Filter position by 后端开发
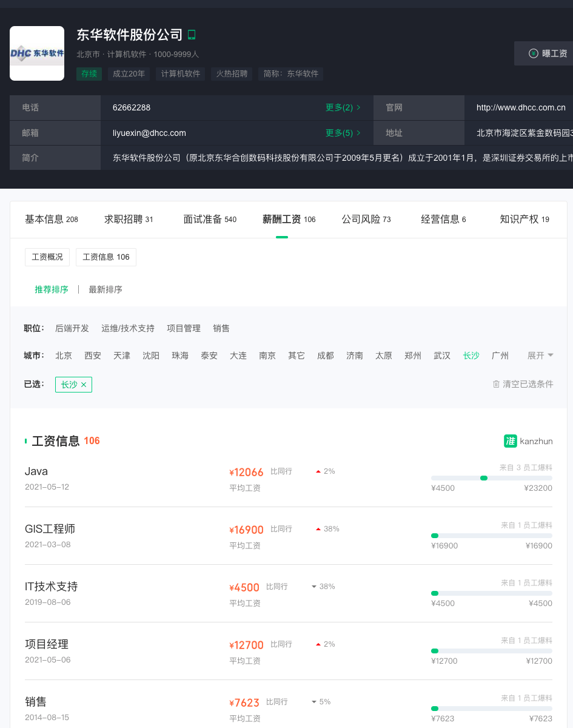The width and height of the screenshot is (573, 728). (x=72, y=328)
